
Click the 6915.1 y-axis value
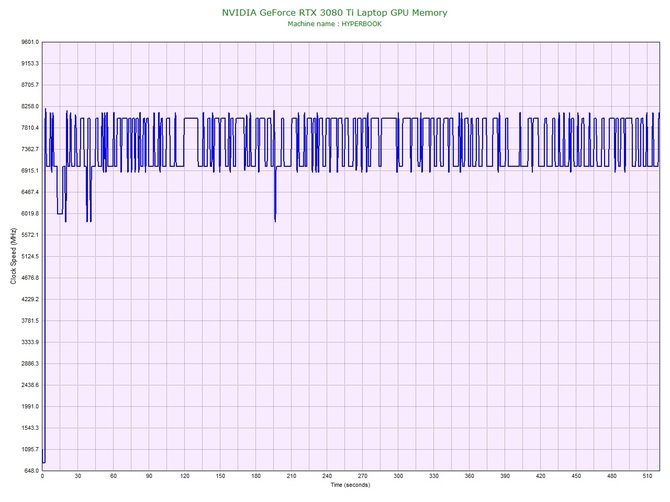tap(30, 170)
